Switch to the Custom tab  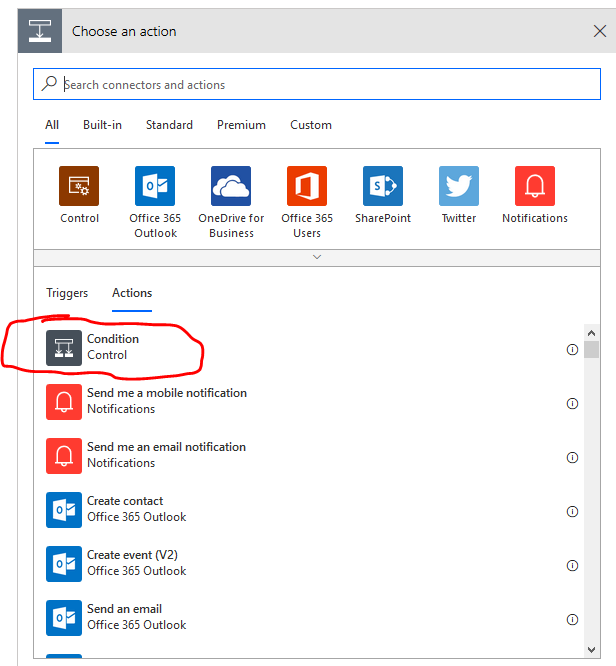coord(311,125)
